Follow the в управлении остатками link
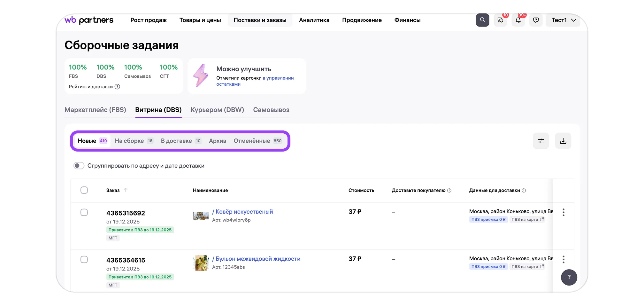Image resolution: width=644 pixels, height=306 pixels. [278, 78]
